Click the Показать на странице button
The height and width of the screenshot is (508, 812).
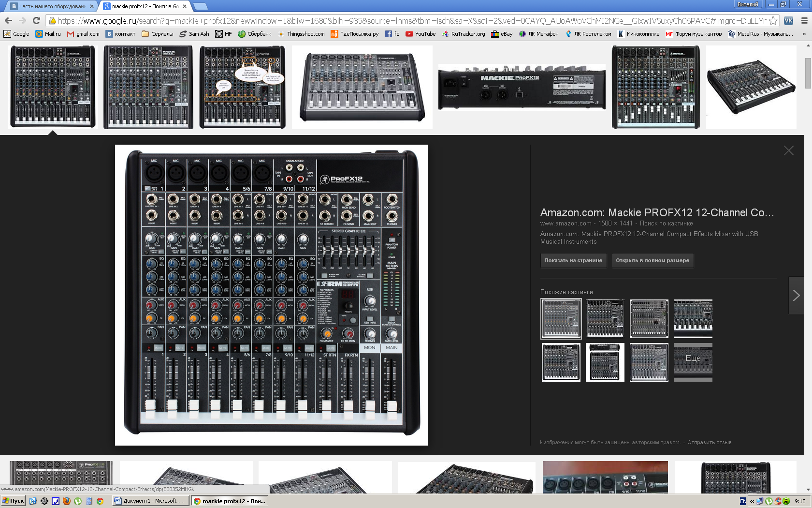tap(573, 260)
